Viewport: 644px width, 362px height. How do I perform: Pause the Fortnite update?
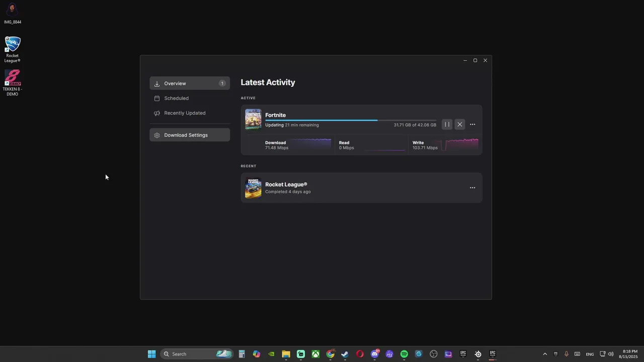tap(447, 125)
